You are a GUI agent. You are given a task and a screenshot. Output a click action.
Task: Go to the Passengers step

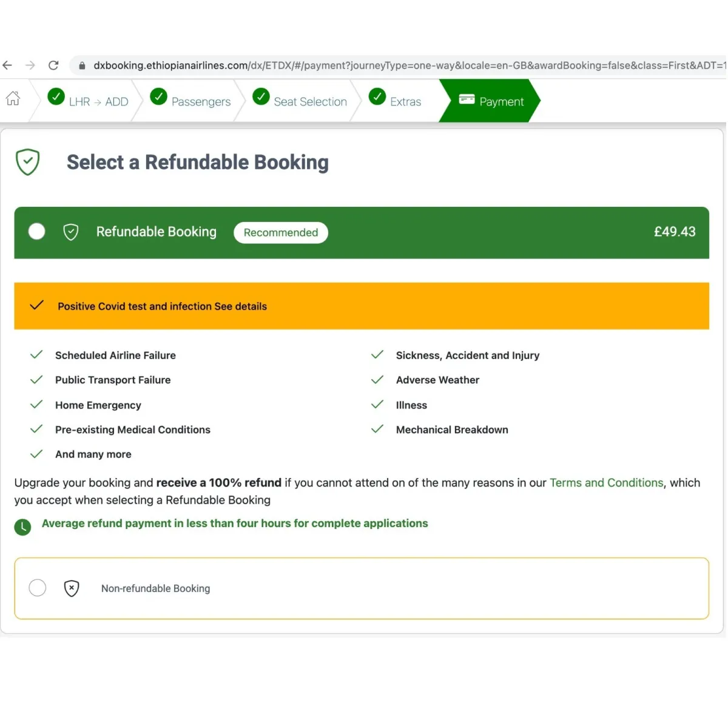click(x=201, y=101)
